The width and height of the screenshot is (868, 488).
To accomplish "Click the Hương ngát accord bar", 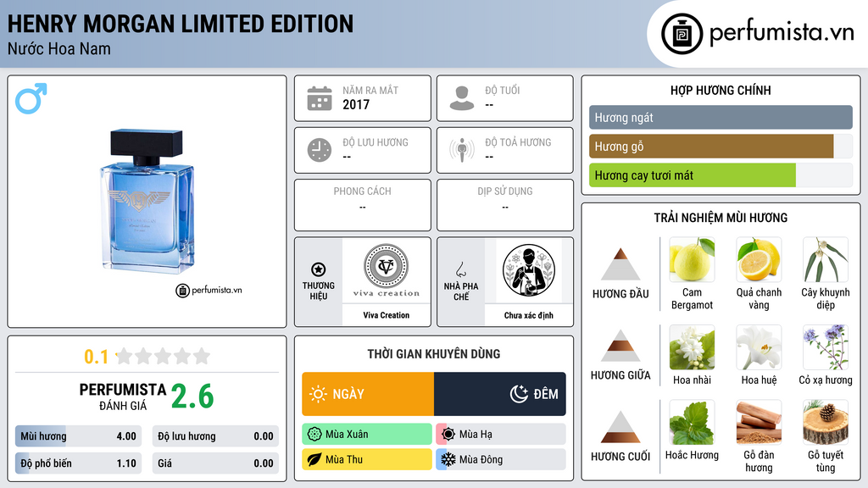I will (721, 117).
